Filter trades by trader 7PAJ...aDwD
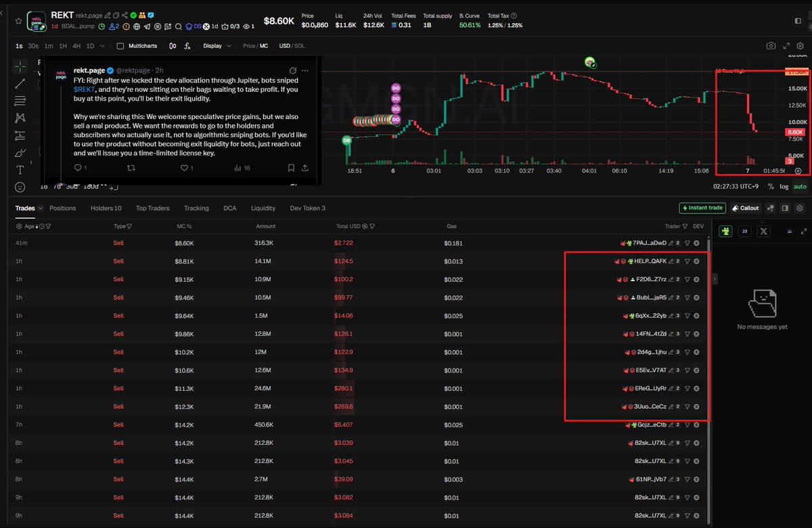 [687, 243]
